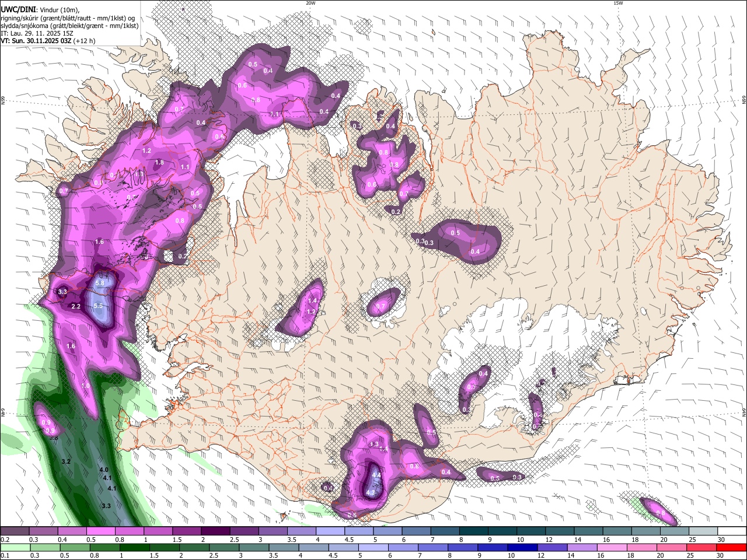Click the precipitation value '5.5' on the map
Viewport: 747px width, 560px height.
[x=98, y=306]
